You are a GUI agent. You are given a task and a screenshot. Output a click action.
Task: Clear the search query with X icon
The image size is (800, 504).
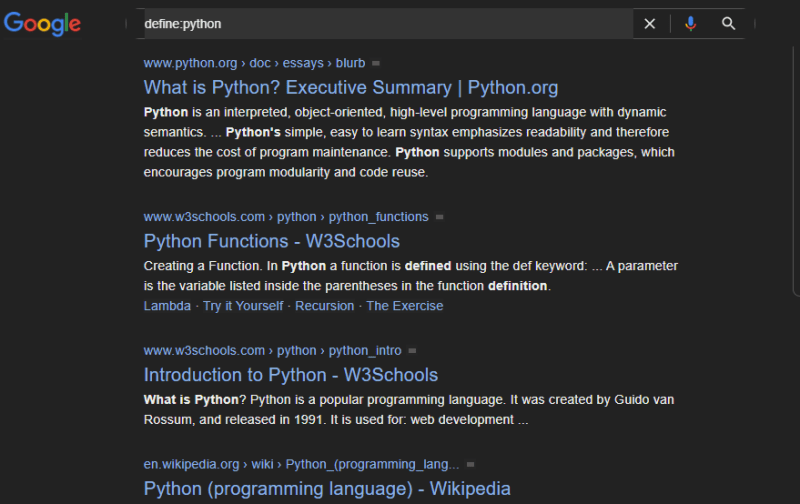(x=649, y=23)
